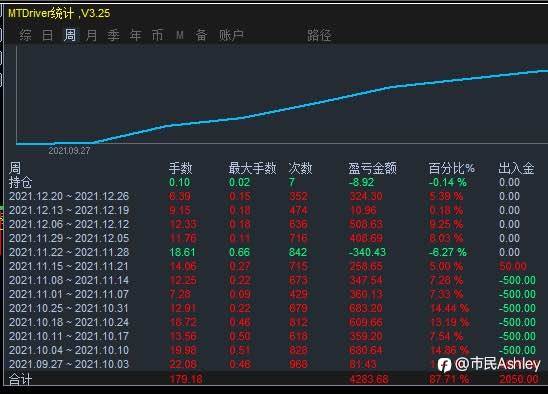Click the -340.43 loss amount value
This screenshot has height=394, width=548.
point(367,252)
